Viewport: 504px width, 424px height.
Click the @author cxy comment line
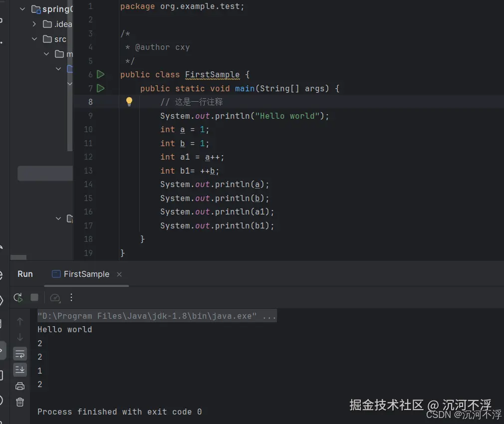coord(158,47)
